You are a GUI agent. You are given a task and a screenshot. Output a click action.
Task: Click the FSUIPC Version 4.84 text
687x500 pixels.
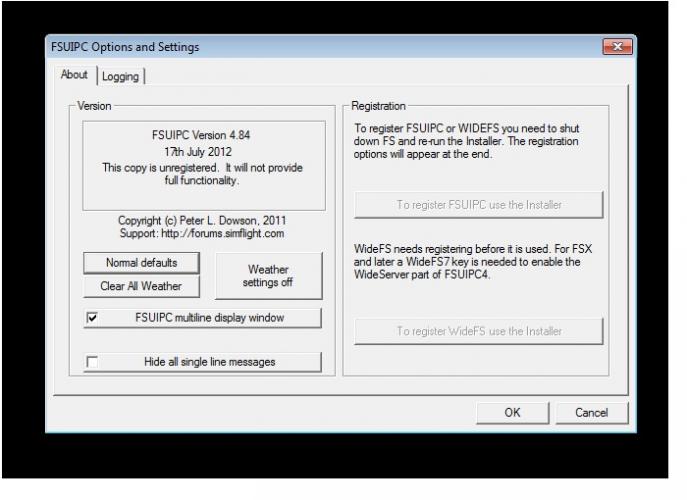[x=201, y=135]
